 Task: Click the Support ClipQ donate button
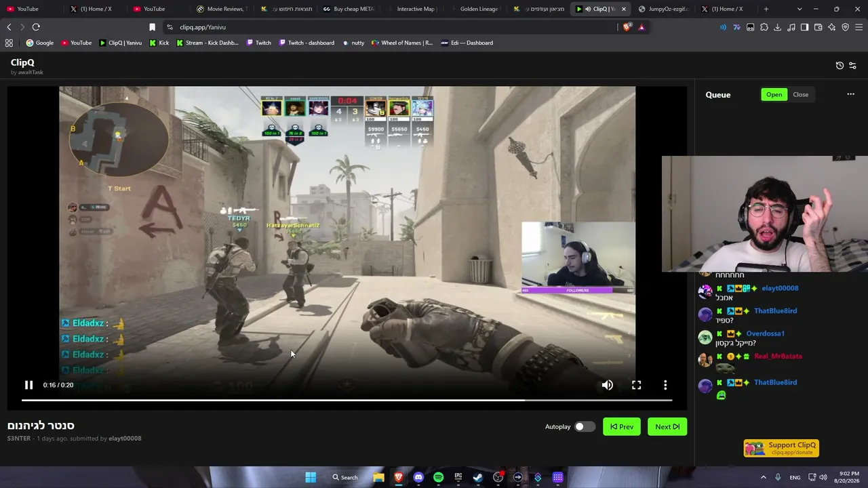(x=781, y=448)
